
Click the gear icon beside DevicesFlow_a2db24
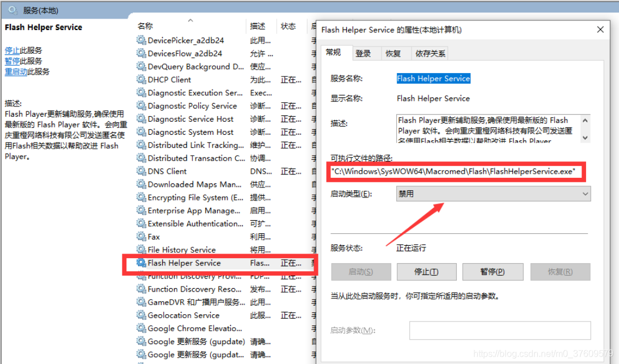tap(141, 53)
